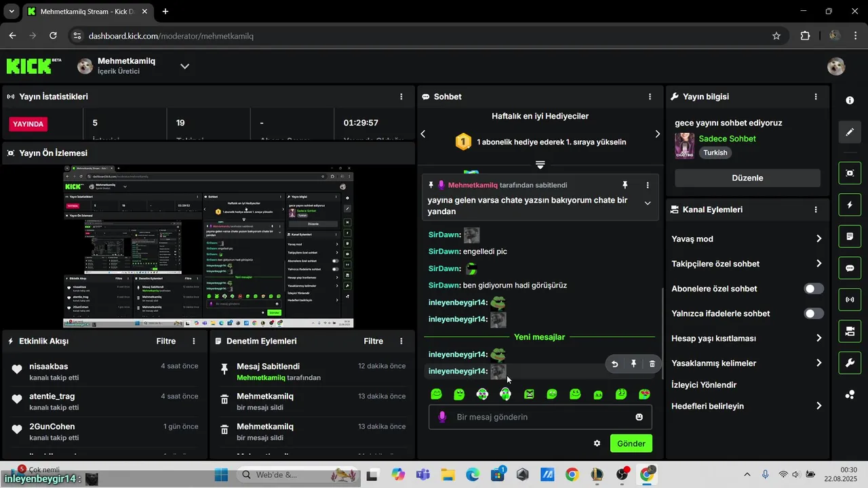Screen dimensions: 868x488
Task: Send message with Gönder button
Action: [x=631, y=443]
